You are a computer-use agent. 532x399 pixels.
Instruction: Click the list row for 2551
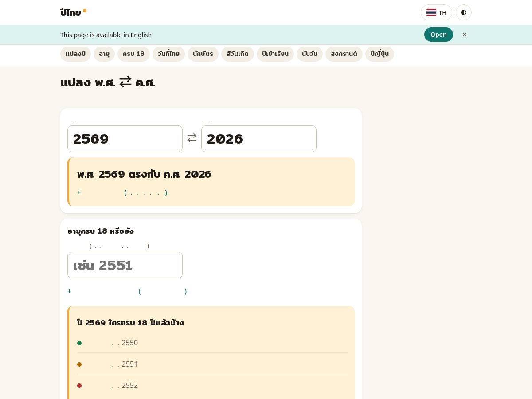pyautogui.click(x=212, y=364)
